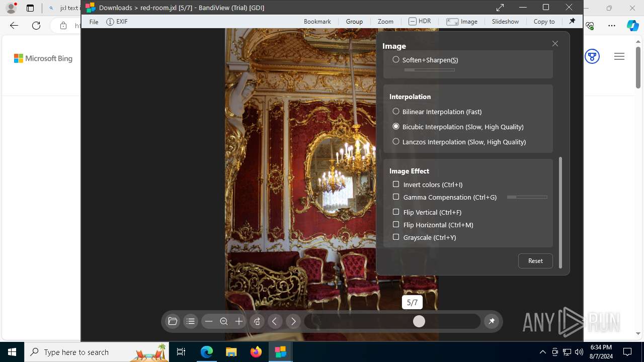This screenshot has height=362, width=644.
Task: Click BandiView icon in taskbar
Action: pyautogui.click(x=280, y=352)
